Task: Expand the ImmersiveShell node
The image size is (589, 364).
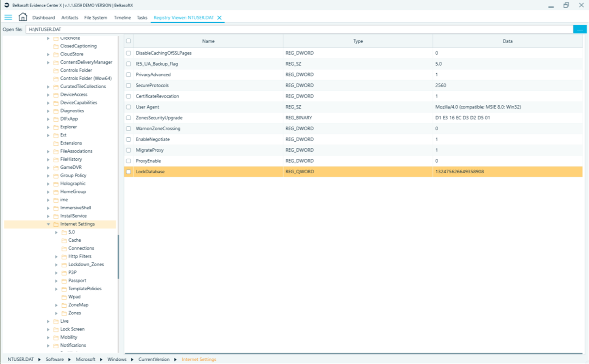Action: [x=48, y=208]
